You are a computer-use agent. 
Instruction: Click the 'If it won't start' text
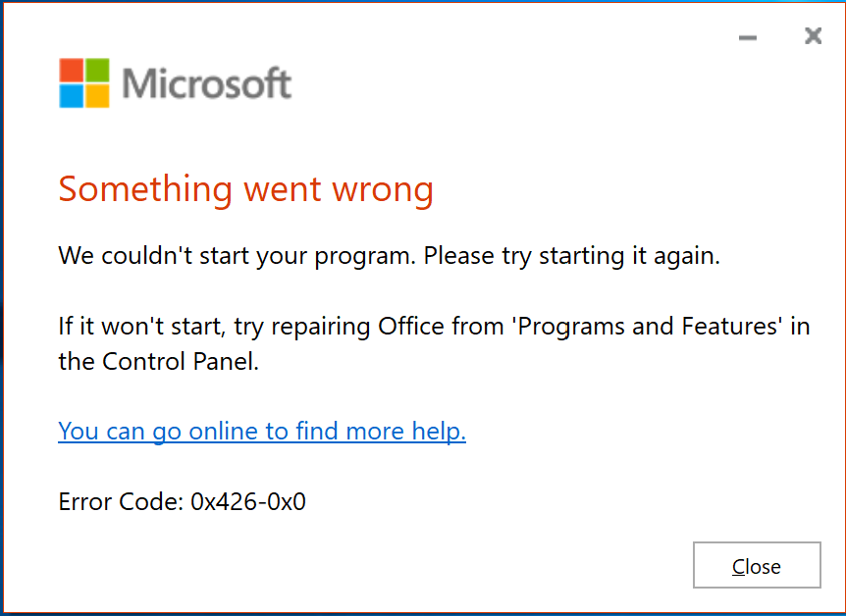142,327
